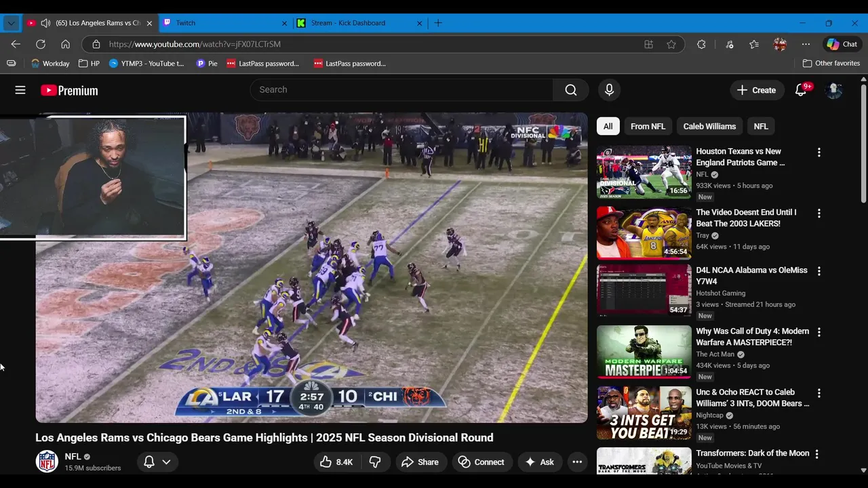Viewport: 868px width, 488px height.
Task: Expand the Other favorites folder
Action: point(831,64)
